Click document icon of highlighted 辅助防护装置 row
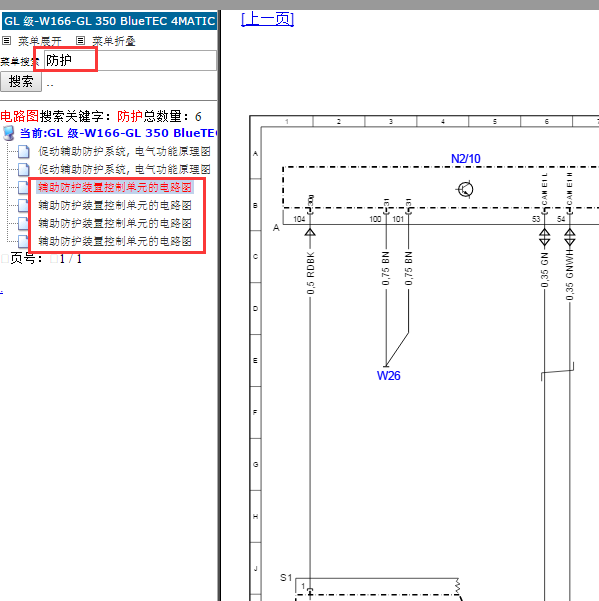Image resolution: width=599 pixels, height=601 pixels. point(24,187)
